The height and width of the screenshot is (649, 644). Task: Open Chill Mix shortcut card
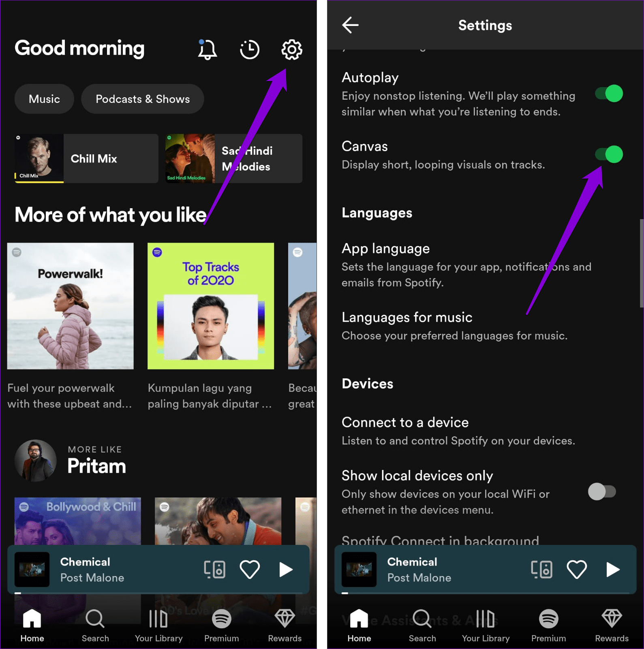(x=86, y=158)
